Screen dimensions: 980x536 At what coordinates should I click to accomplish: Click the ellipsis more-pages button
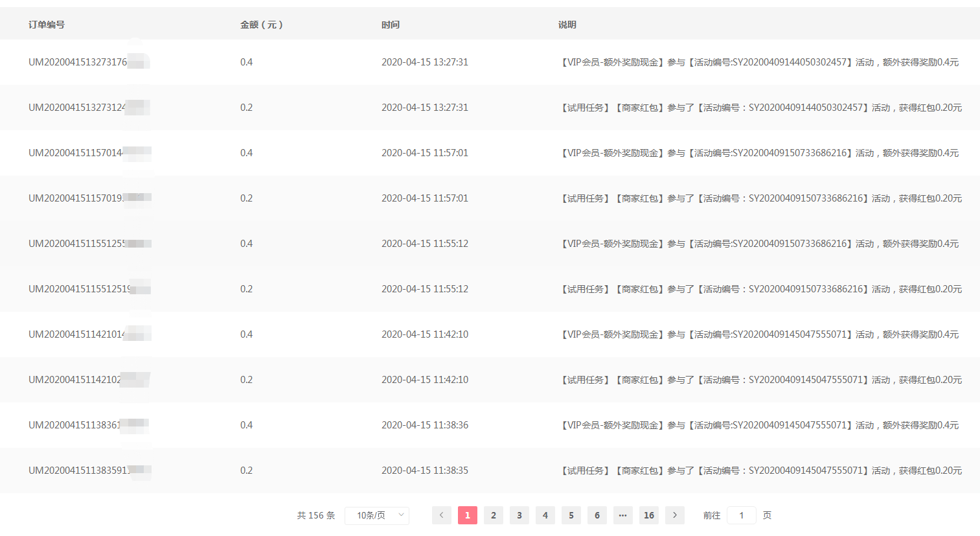[623, 515]
